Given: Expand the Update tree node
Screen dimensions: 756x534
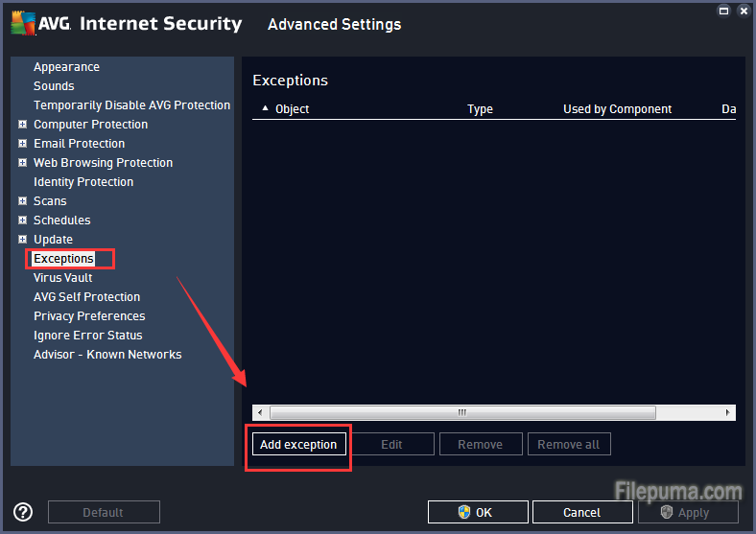Looking at the screenshot, I should click(x=22, y=240).
